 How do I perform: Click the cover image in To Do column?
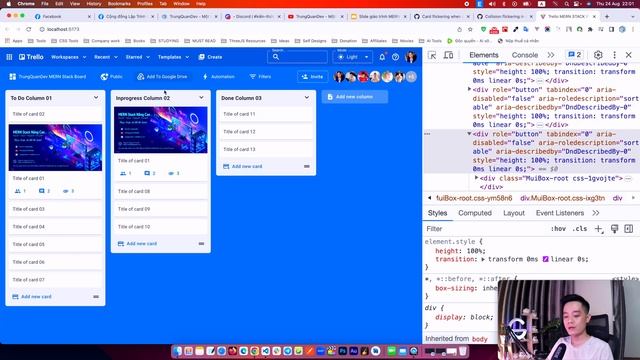tap(55, 147)
